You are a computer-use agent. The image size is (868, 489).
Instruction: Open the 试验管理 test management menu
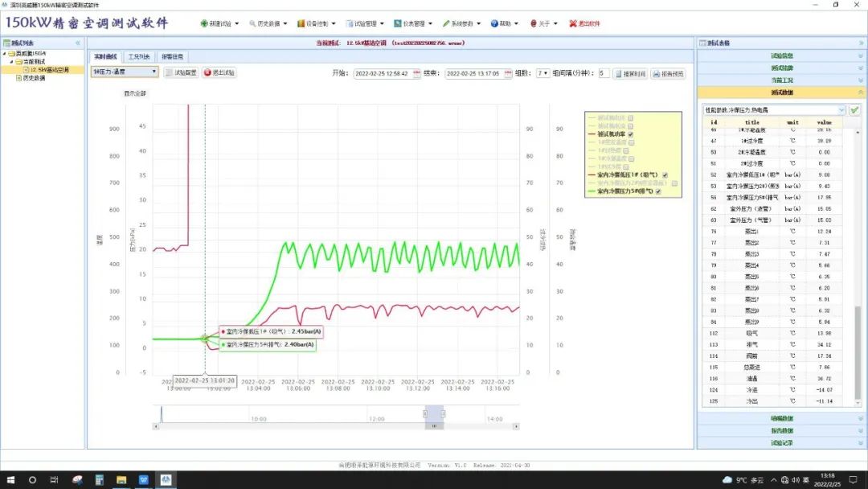tap(365, 24)
